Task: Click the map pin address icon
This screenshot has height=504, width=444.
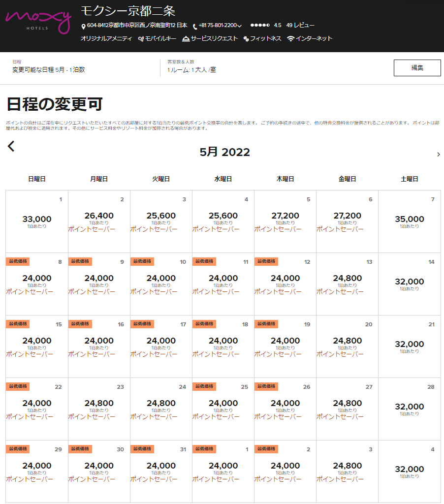Action: 83,26
